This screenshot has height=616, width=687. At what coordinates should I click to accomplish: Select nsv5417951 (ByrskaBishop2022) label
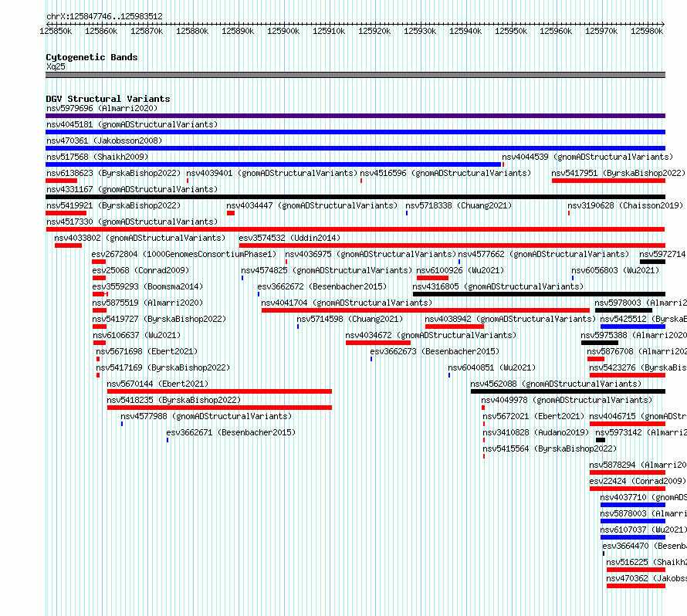[x=618, y=173]
